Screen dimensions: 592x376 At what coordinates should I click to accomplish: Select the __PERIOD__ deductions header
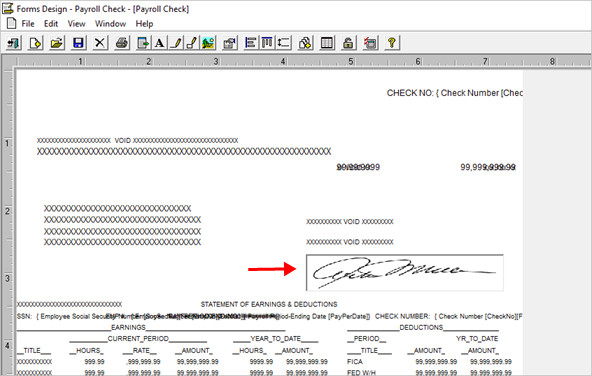[367, 339]
